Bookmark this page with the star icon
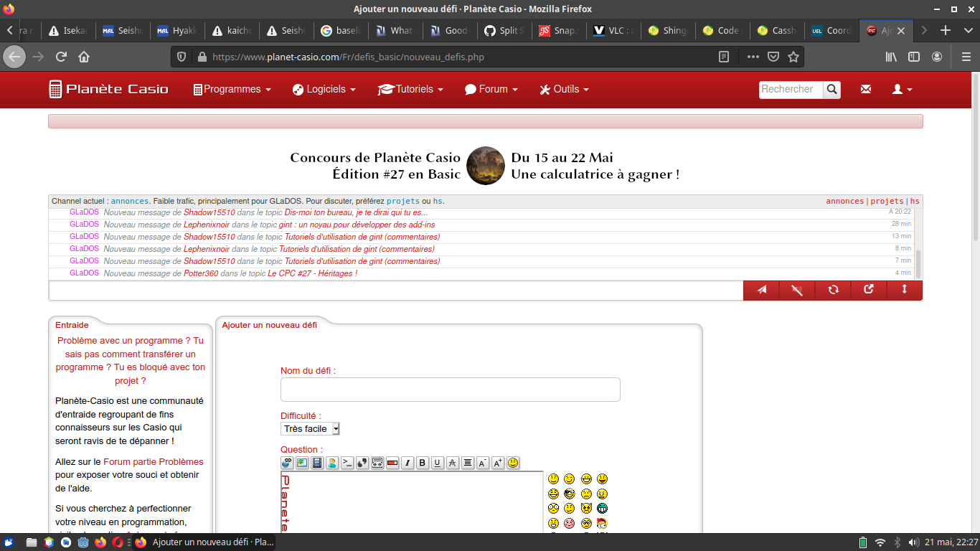The width and height of the screenshot is (980, 551). (793, 57)
